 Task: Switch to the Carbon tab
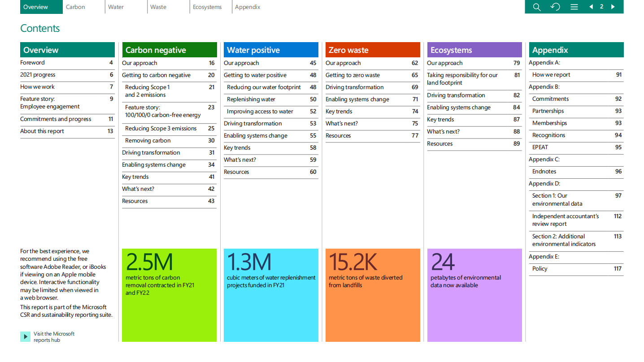click(x=75, y=7)
